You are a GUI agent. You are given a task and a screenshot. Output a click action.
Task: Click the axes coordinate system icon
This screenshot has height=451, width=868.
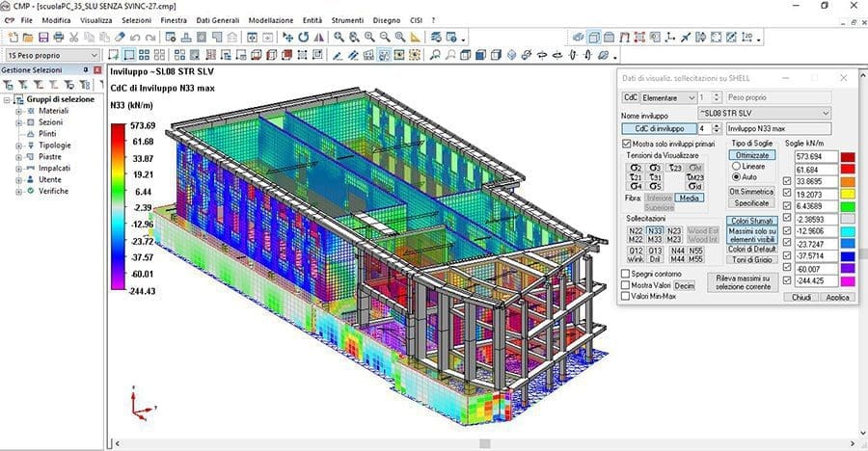[x=670, y=38]
